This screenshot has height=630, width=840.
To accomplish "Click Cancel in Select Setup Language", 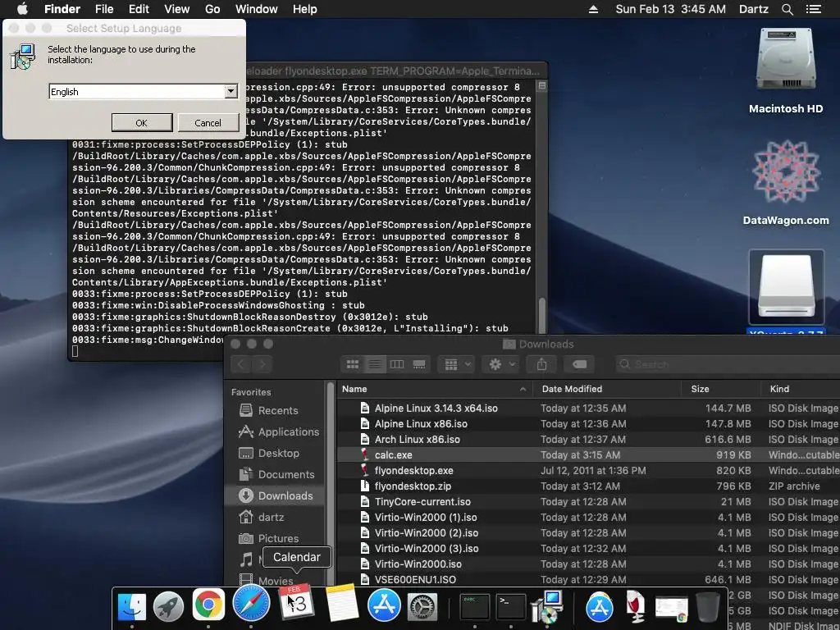I will [208, 123].
